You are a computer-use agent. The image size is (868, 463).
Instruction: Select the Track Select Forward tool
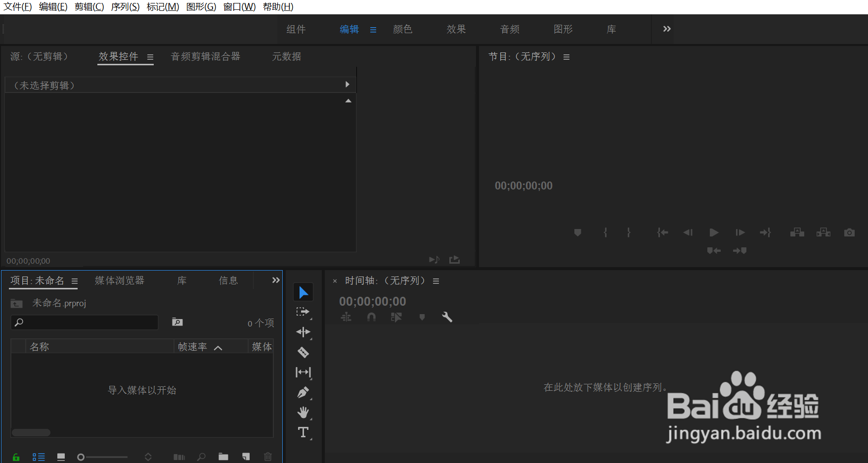tap(303, 312)
